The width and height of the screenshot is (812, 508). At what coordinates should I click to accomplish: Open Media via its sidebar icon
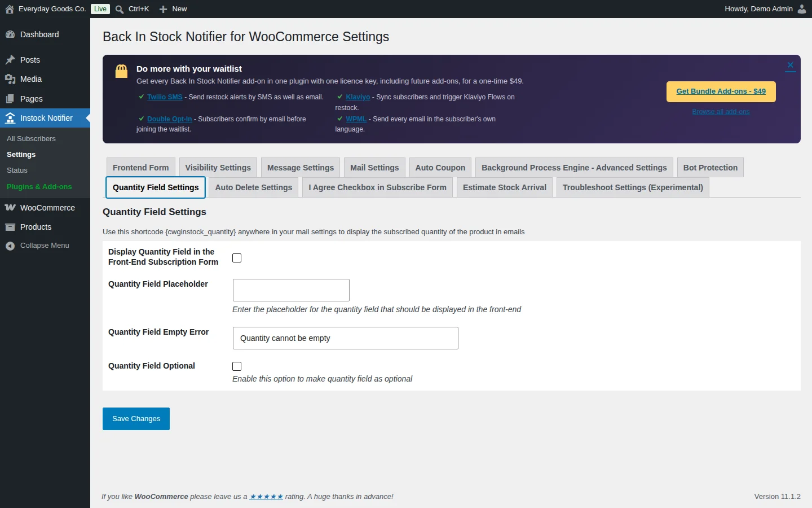pyautogui.click(x=10, y=79)
